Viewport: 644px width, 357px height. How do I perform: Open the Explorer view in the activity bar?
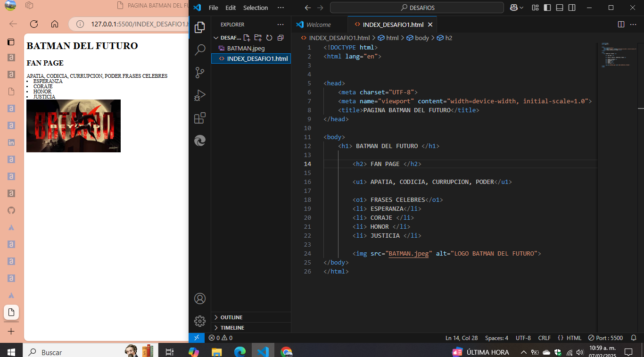coord(200,27)
